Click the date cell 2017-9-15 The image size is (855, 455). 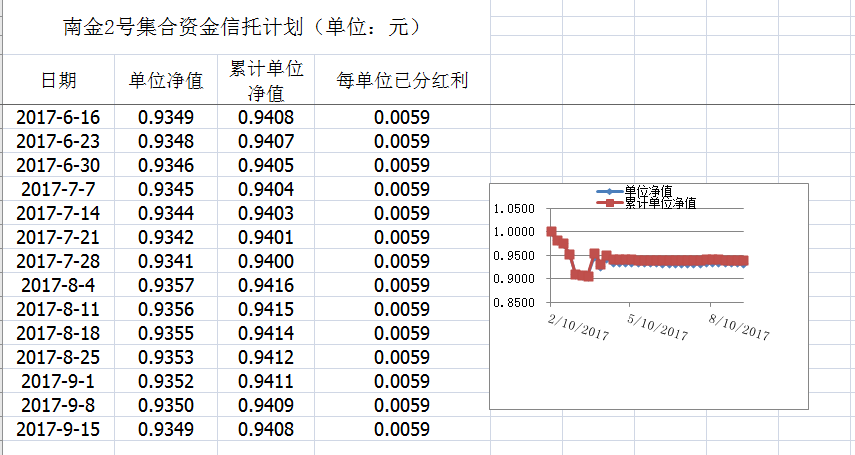click(x=59, y=430)
